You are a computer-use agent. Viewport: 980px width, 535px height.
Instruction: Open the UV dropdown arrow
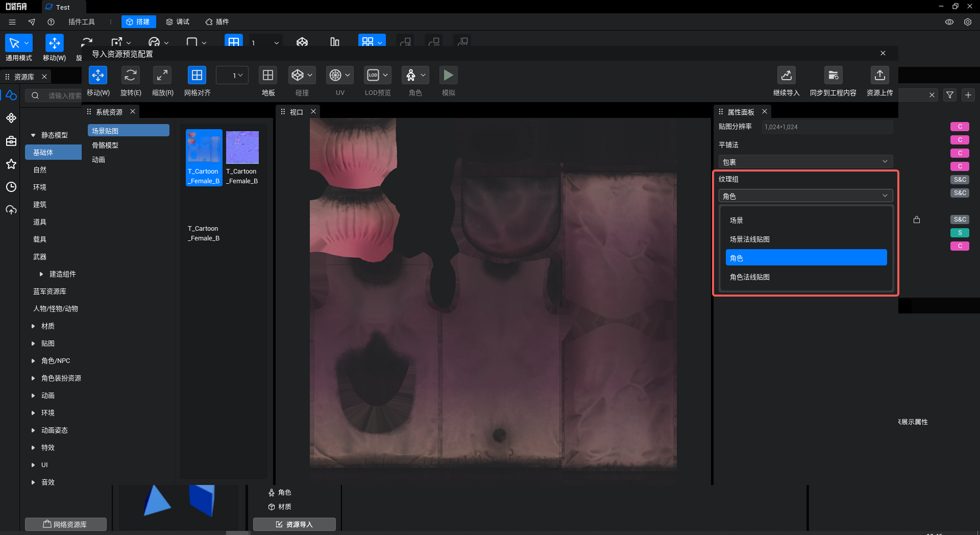348,76
